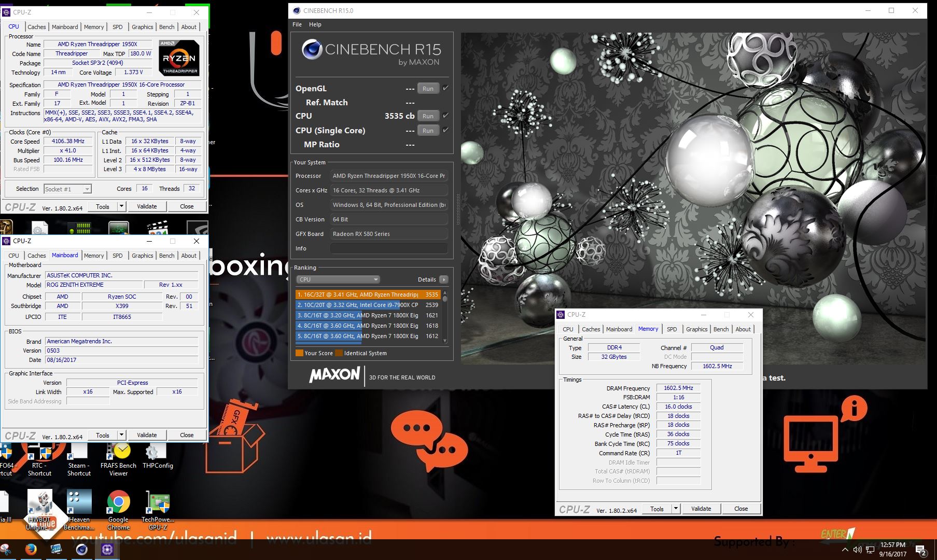Click rendered Cinebench scene image
This screenshot has height=560, width=937.
point(693,199)
